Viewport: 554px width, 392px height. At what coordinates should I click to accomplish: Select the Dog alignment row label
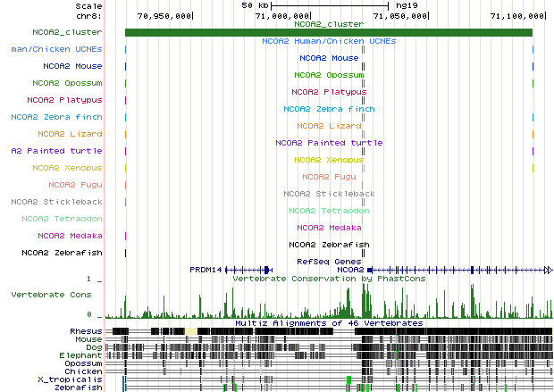click(x=92, y=347)
